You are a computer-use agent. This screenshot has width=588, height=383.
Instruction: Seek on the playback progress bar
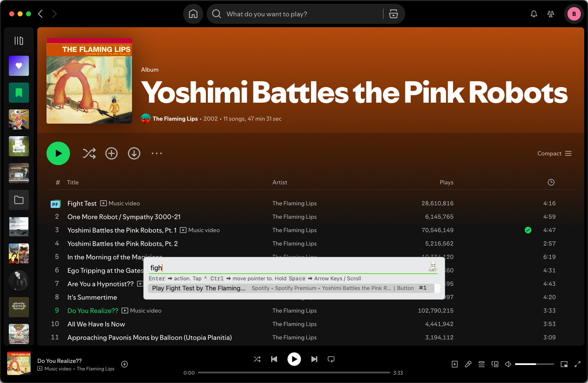tap(294, 373)
